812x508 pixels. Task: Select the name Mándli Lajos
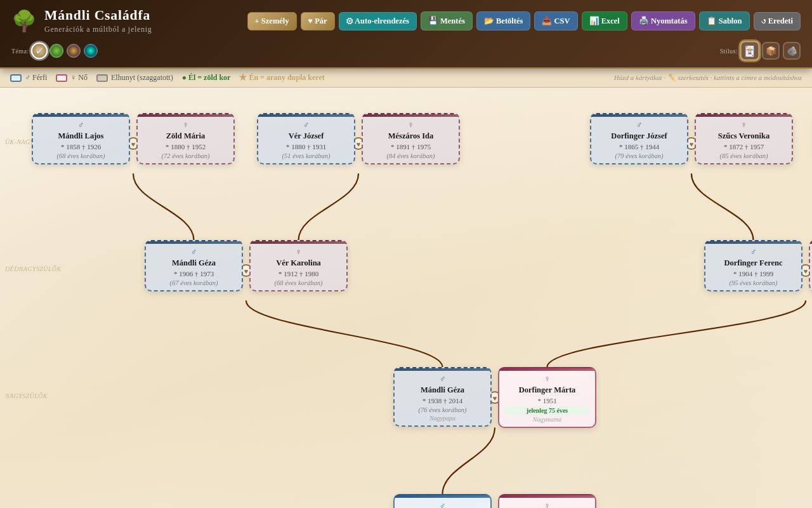(81, 136)
